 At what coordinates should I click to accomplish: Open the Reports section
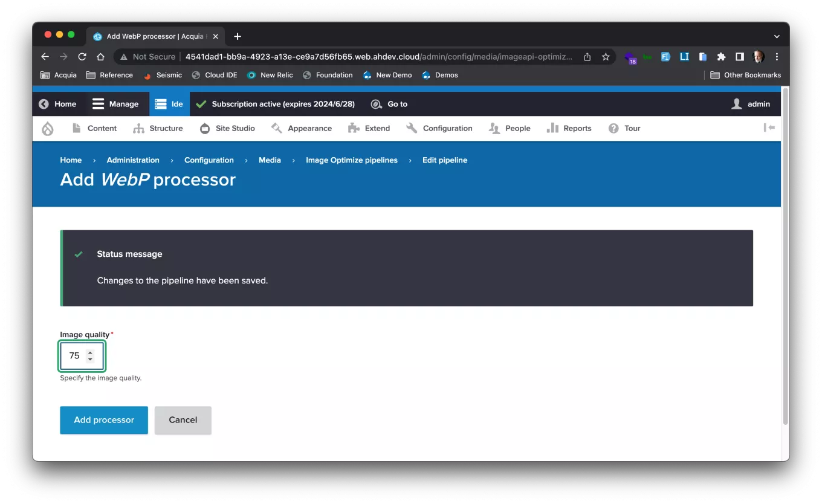click(577, 128)
